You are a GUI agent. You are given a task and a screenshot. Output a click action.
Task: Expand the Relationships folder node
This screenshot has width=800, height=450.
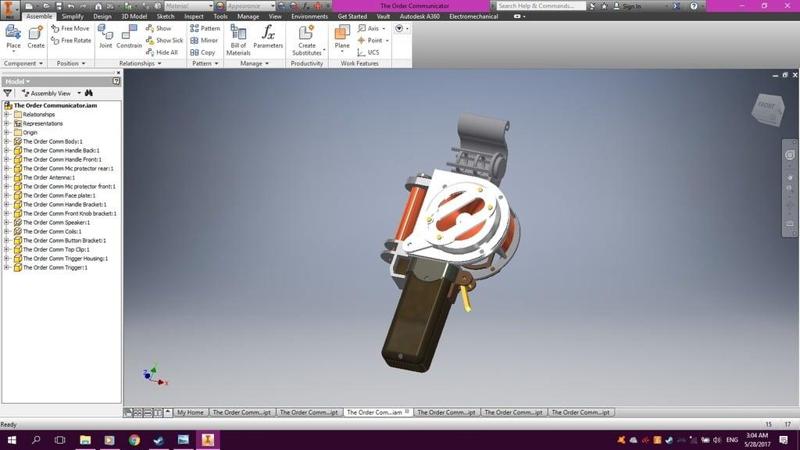[x=7, y=114]
